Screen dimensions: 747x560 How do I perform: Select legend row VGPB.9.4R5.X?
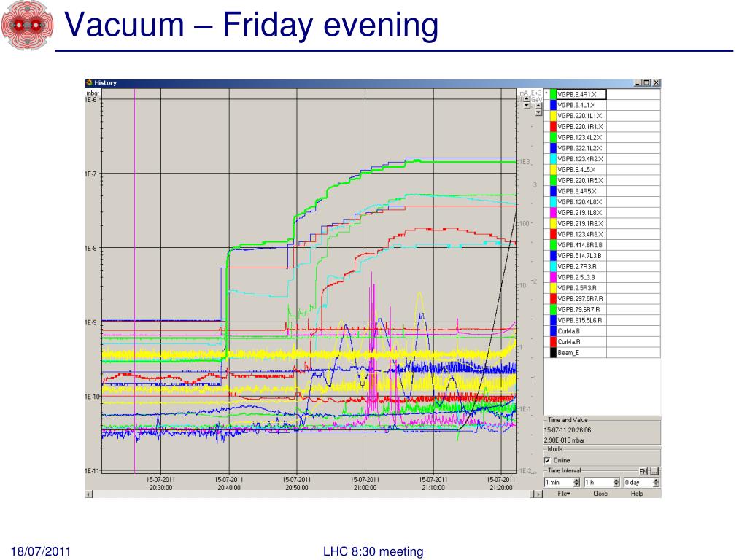602,191
